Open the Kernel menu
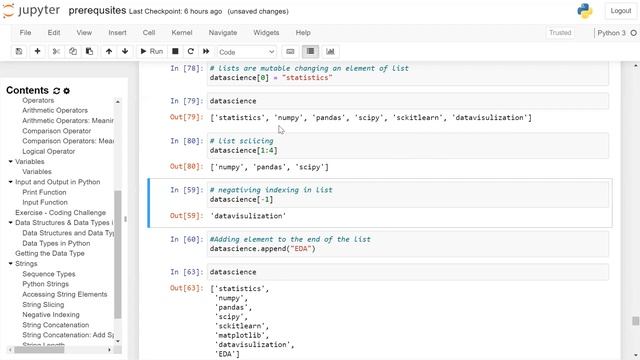 (x=182, y=33)
